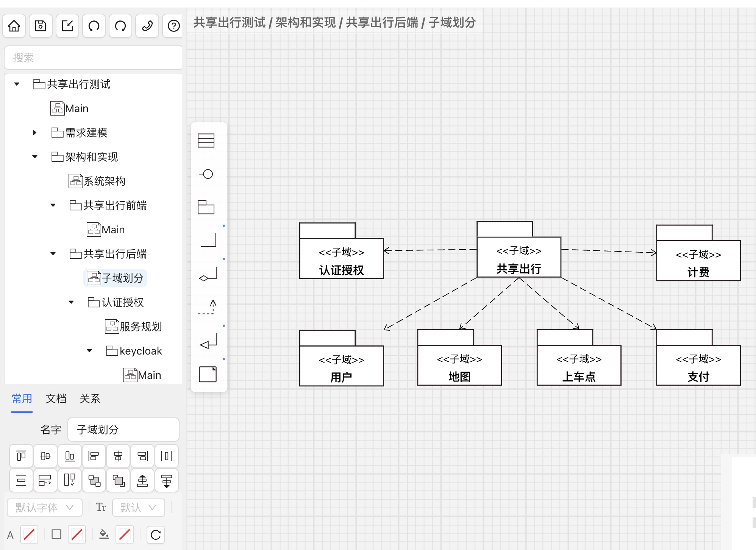
Task: Click the align left icon
Action: click(94, 456)
